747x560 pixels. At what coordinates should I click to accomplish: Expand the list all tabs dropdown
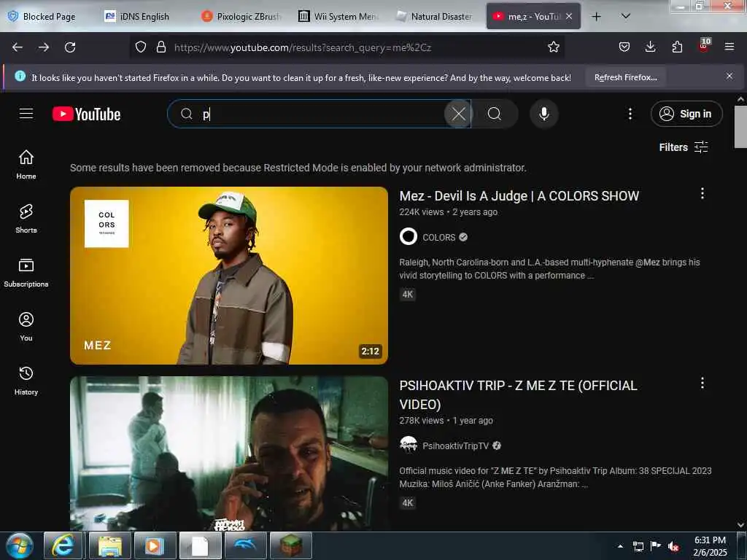coord(625,16)
